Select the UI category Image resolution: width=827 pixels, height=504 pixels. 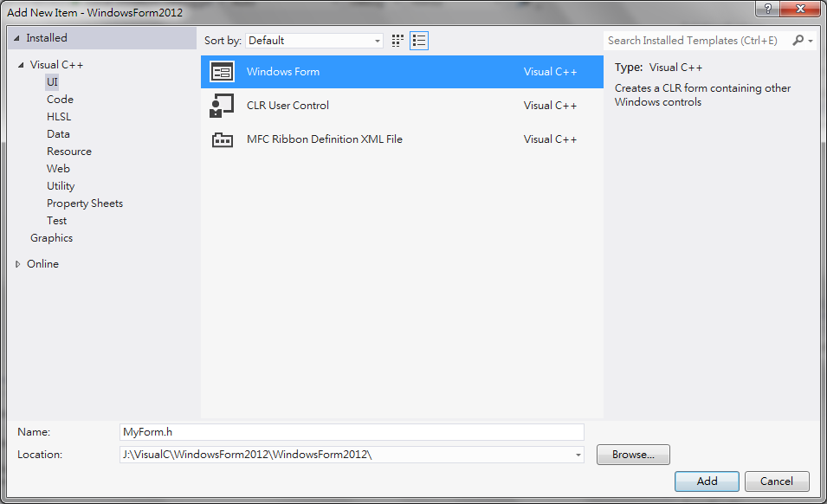pos(52,81)
